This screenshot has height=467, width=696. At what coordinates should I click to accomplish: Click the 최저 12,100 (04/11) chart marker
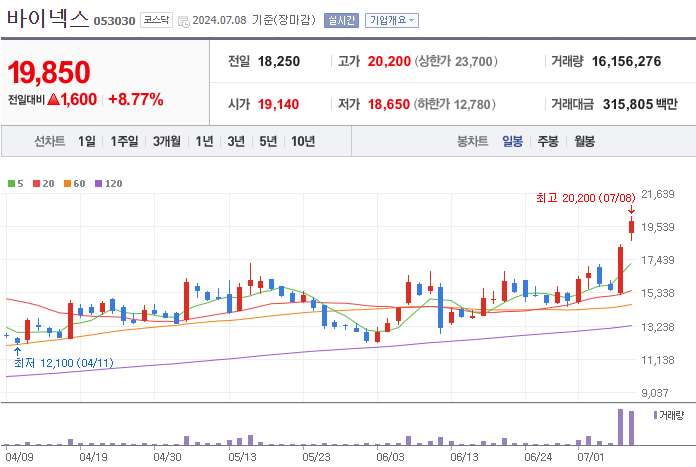(x=64, y=363)
